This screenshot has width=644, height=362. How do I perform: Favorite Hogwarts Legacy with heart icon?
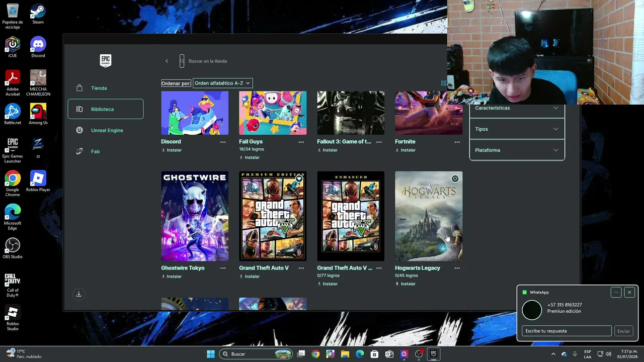click(x=455, y=179)
